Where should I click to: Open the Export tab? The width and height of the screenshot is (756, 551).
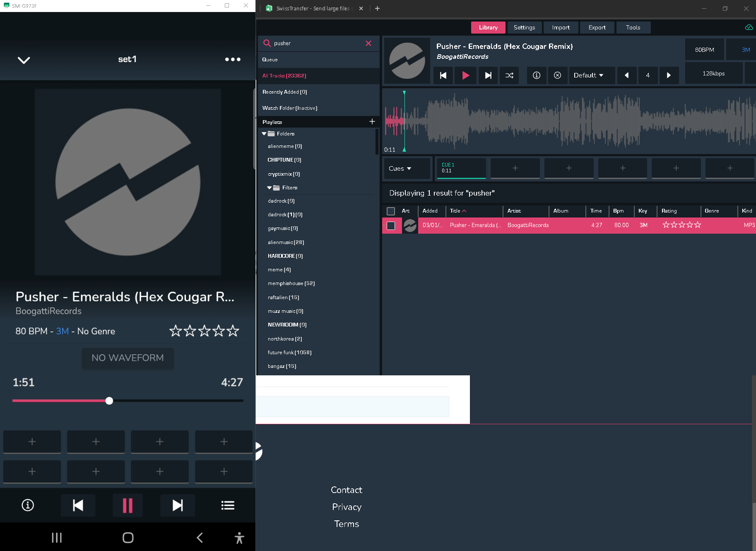tap(597, 27)
